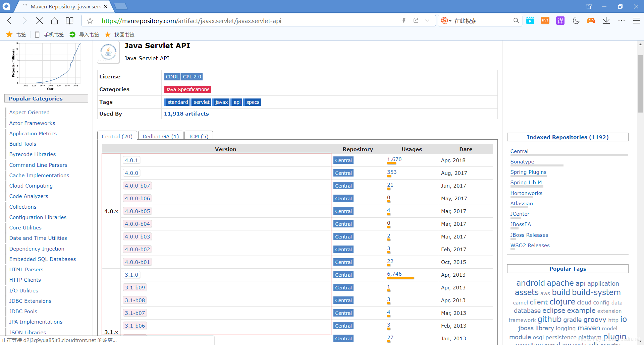Open the browser home page
Image resolution: width=644 pixels, height=345 pixels.
[x=54, y=21]
